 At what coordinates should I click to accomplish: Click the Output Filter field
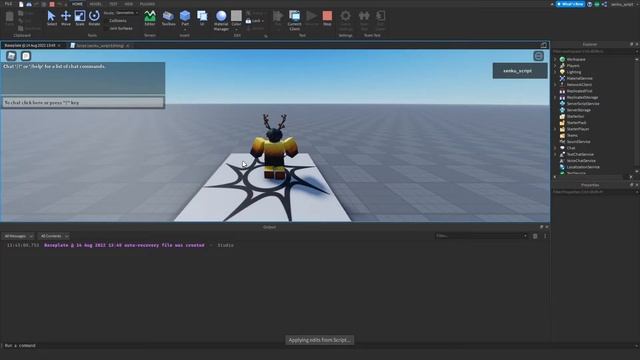tap(481, 236)
